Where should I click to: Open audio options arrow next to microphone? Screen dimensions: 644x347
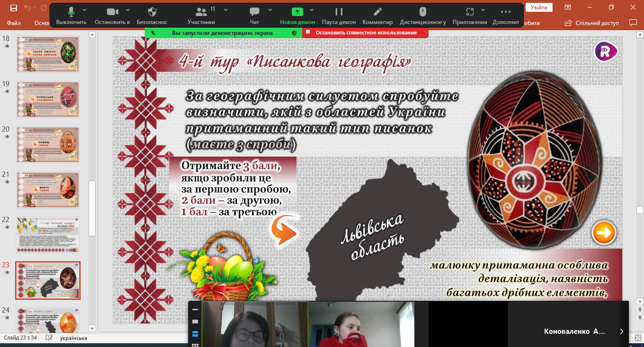pos(84,10)
